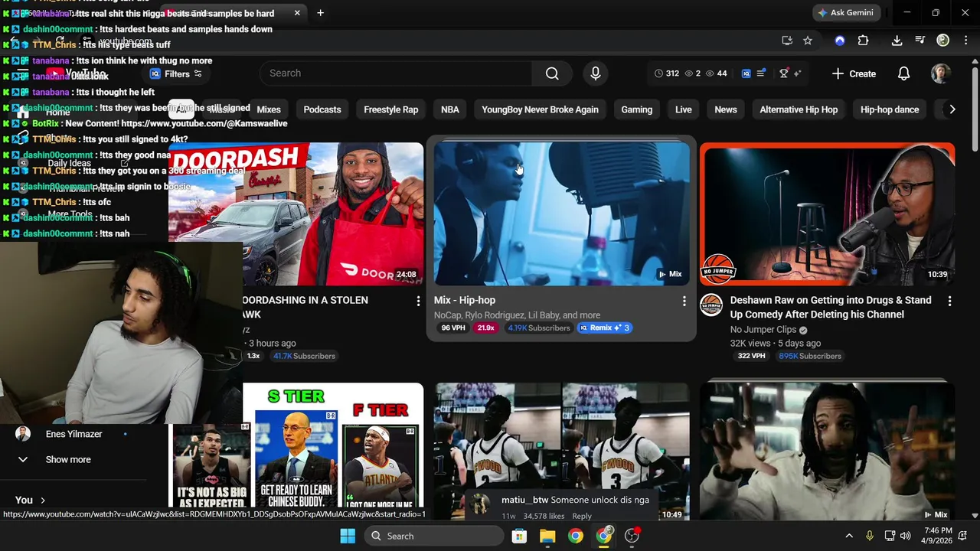Click the OBS Studio taskbar icon
Image resolution: width=980 pixels, height=551 pixels.
point(632,536)
